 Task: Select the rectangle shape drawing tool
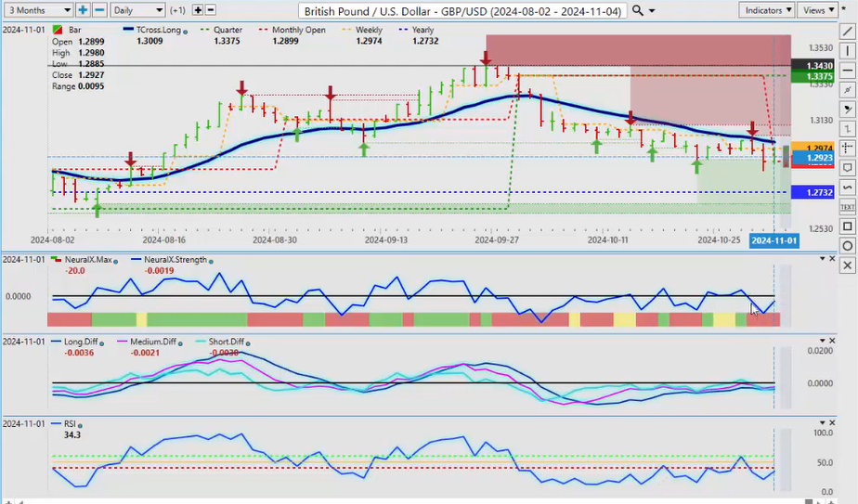tap(848, 226)
